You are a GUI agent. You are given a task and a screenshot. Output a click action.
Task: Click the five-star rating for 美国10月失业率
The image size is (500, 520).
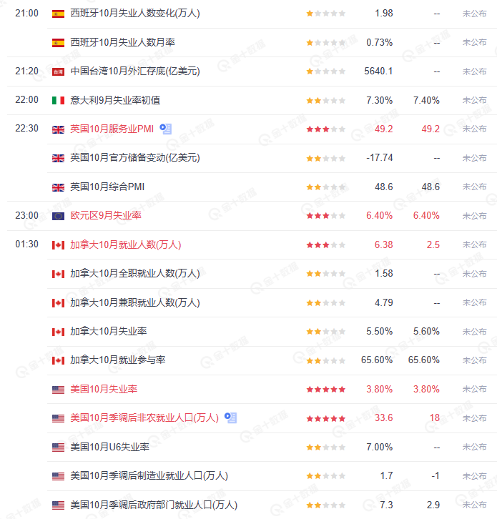[326, 389]
